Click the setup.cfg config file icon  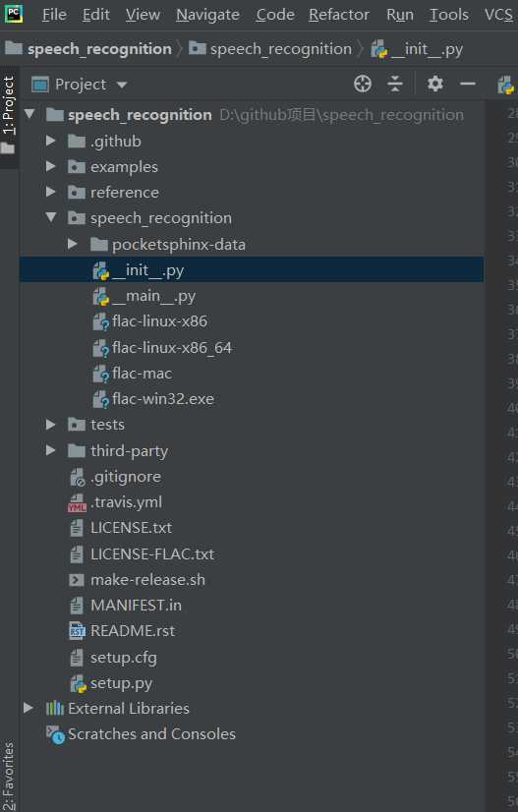click(76, 658)
